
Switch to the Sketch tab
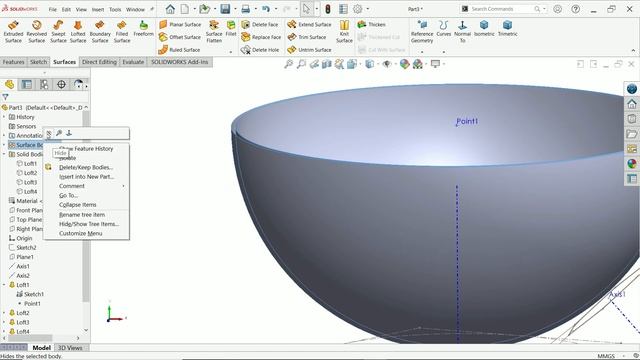[x=39, y=62]
